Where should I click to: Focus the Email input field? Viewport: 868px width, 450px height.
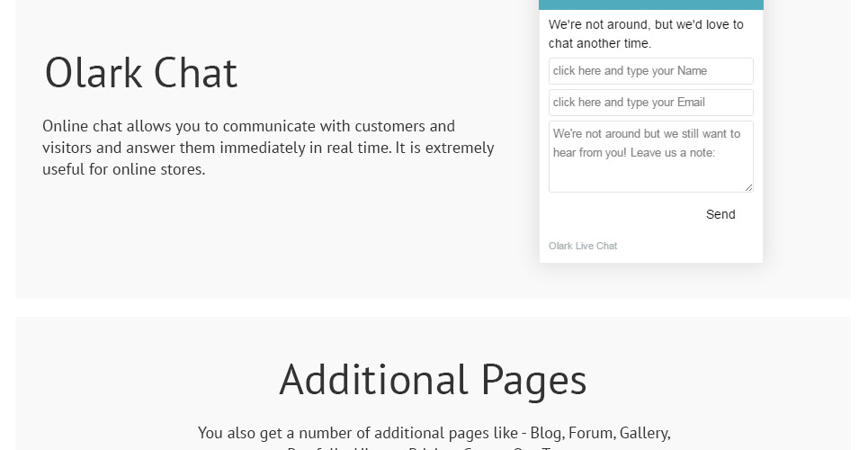[650, 103]
